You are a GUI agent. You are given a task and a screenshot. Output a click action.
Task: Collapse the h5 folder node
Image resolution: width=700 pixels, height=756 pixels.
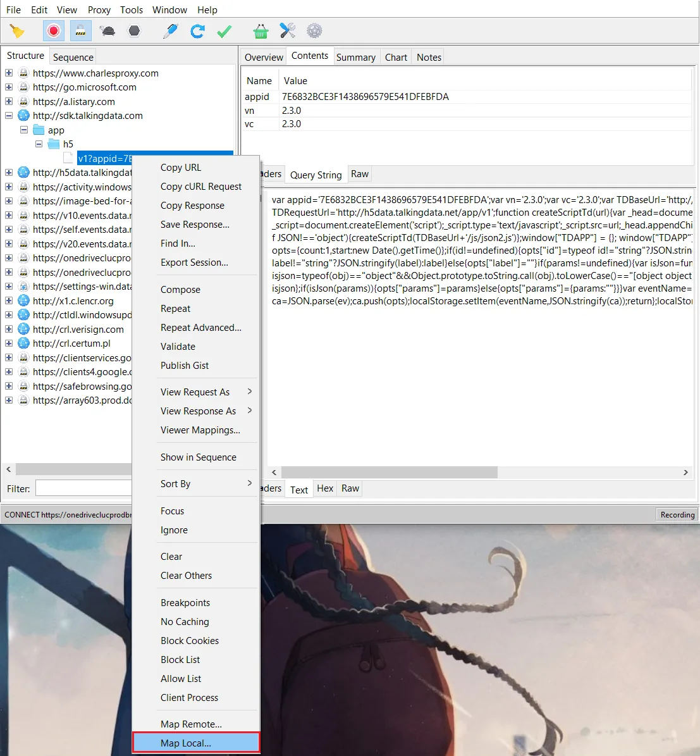(x=39, y=144)
